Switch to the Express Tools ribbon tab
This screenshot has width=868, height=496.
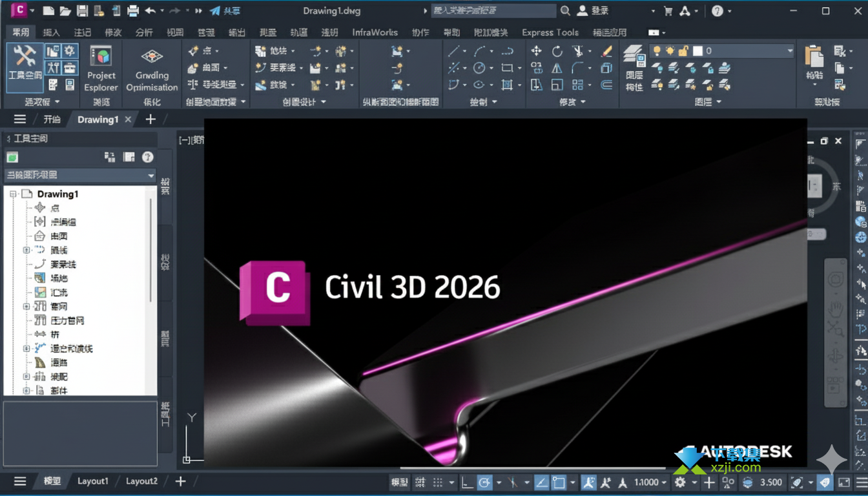click(x=550, y=32)
